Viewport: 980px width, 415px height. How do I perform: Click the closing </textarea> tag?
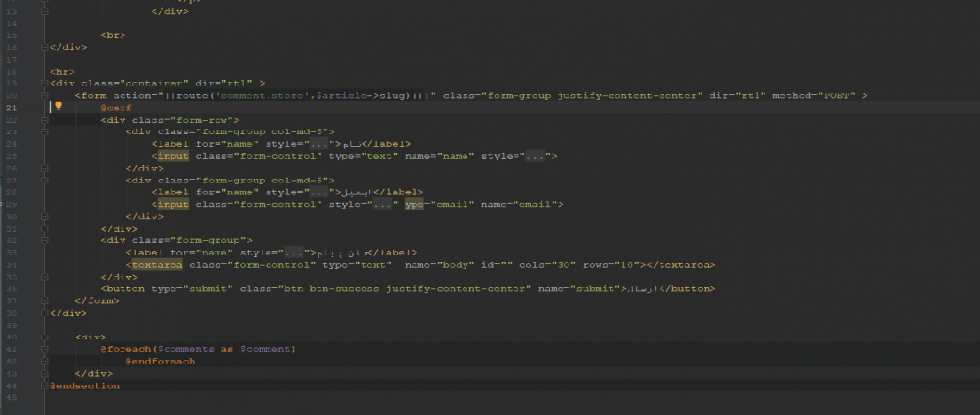coord(681,265)
